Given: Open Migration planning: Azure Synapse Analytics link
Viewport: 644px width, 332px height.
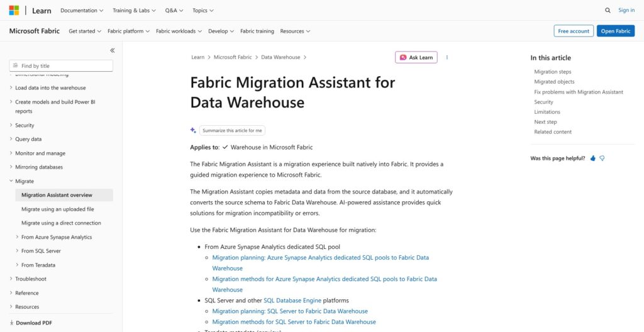Looking at the screenshot, I should click(320, 263).
